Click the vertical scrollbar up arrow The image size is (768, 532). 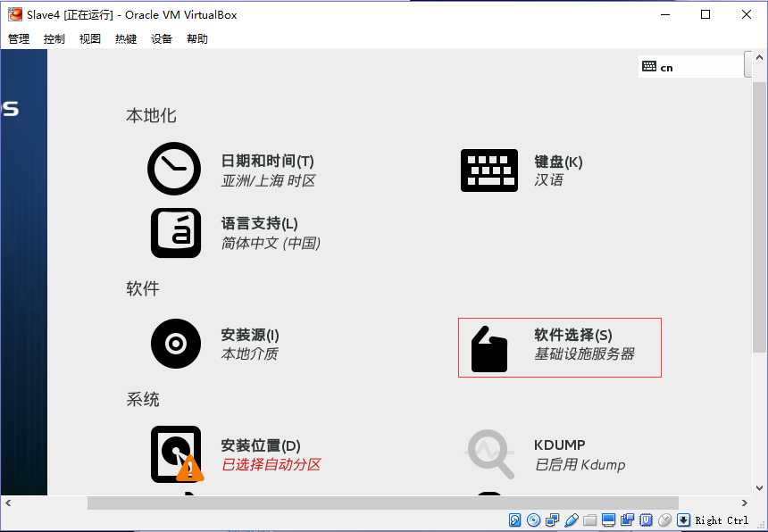pyautogui.click(x=759, y=57)
